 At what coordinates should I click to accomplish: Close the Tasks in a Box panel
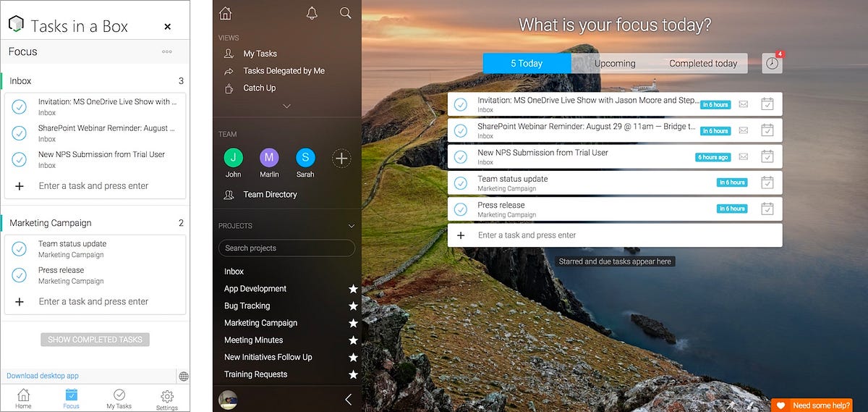[x=168, y=27]
